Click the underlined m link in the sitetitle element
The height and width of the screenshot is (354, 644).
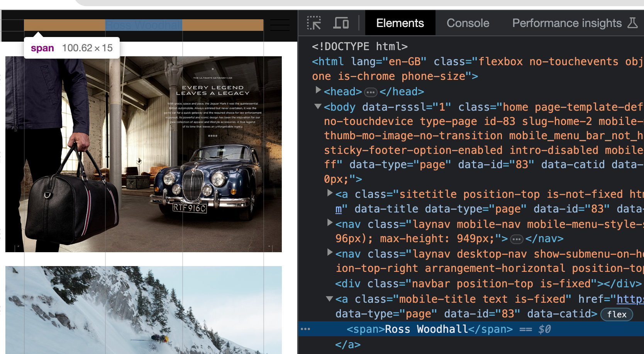click(x=338, y=209)
